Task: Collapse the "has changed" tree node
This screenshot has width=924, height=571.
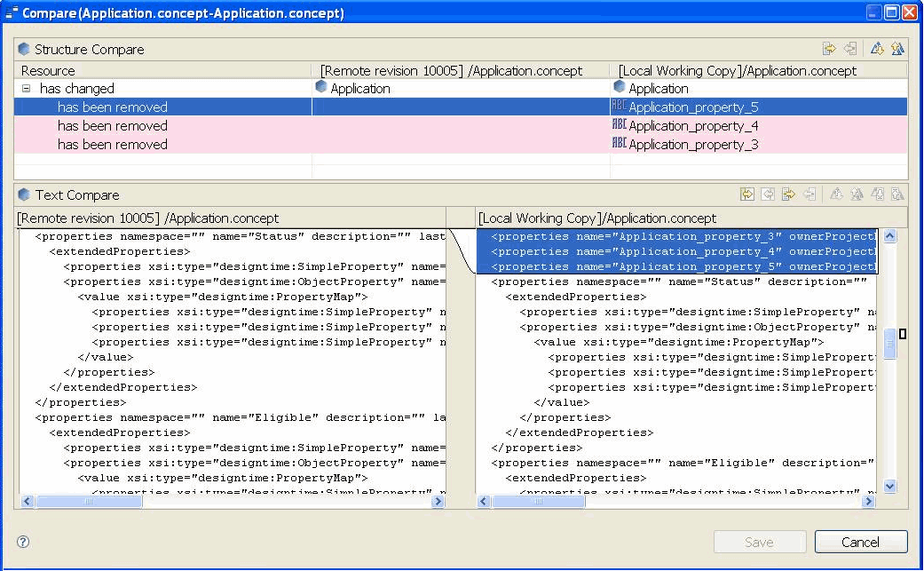Action: 27,89
